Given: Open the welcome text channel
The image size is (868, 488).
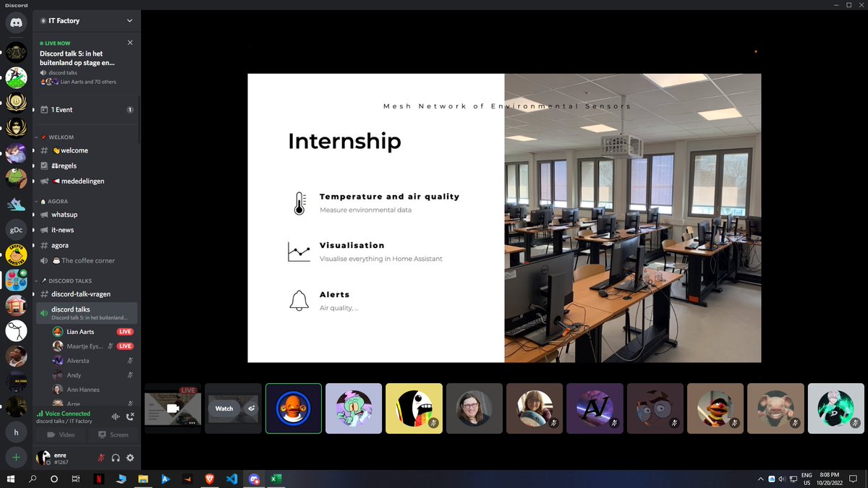Looking at the screenshot, I should [87, 150].
